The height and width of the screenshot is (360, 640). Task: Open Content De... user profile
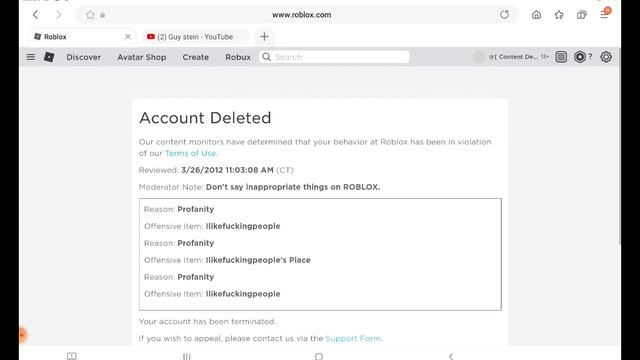[x=512, y=57]
